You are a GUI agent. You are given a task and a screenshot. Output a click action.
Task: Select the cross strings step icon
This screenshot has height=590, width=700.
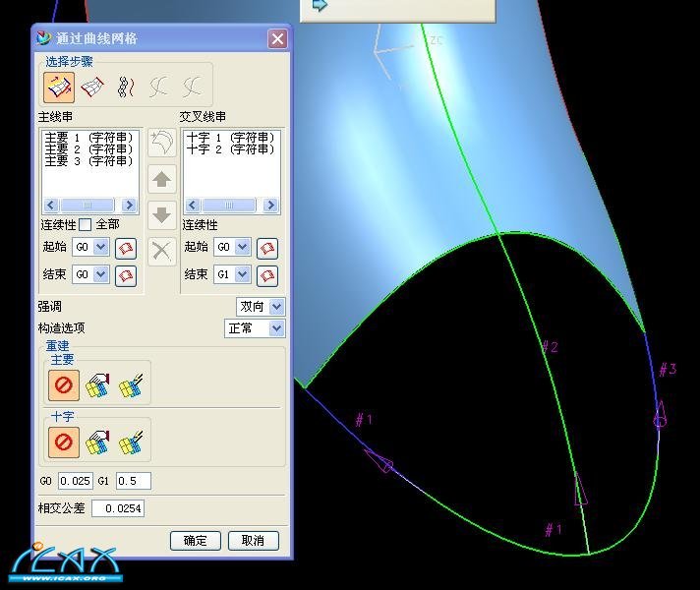coord(91,88)
